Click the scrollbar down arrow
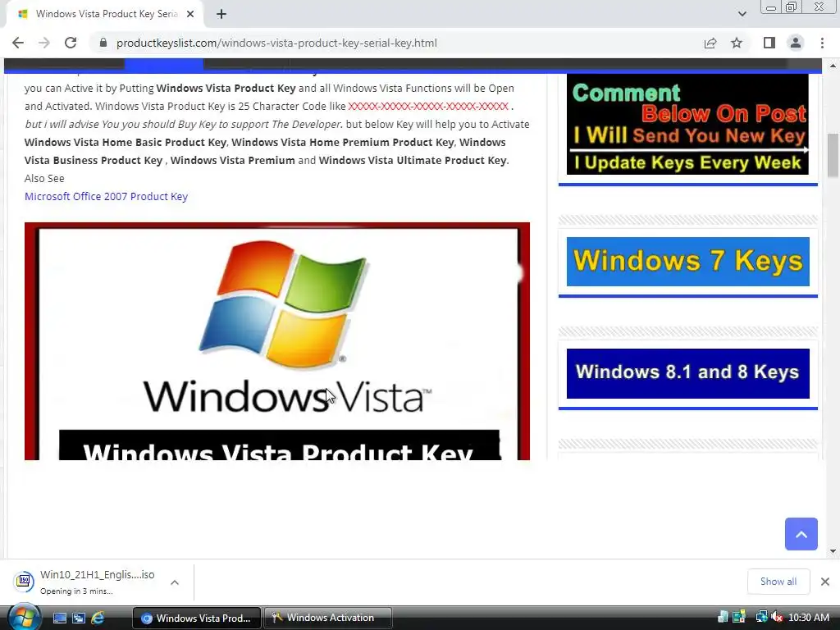The image size is (840, 630). tap(833, 550)
